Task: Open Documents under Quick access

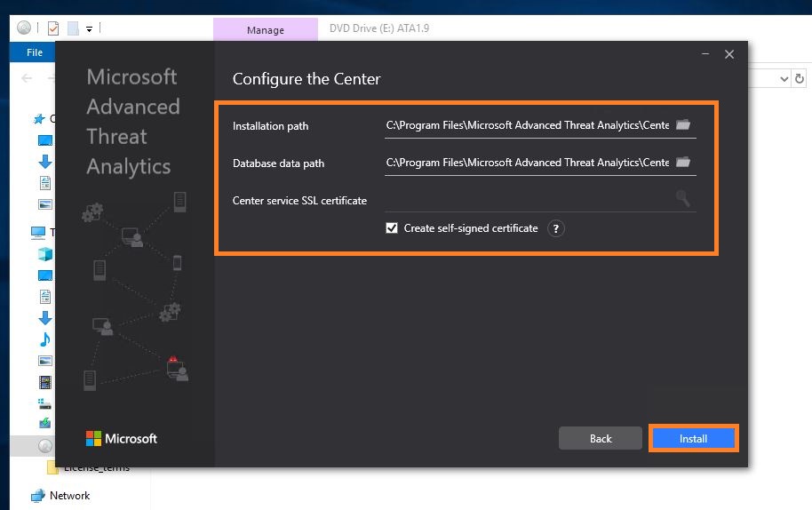Action: click(45, 183)
